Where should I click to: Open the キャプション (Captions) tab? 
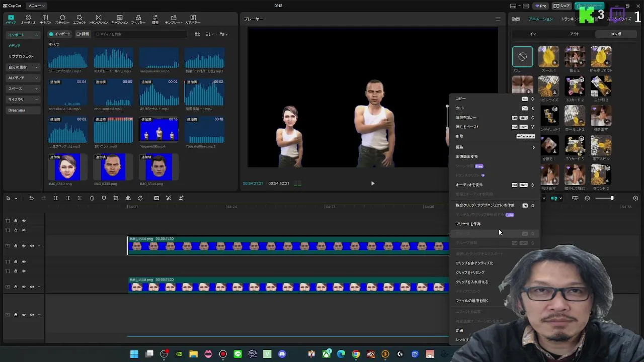(119, 20)
